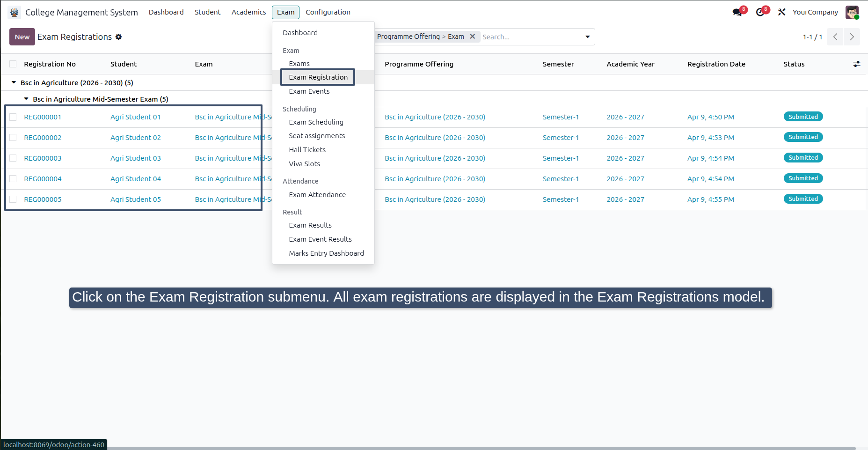The width and height of the screenshot is (868, 450).
Task: Click the 1-1 / 1 pager counter
Action: (812, 37)
